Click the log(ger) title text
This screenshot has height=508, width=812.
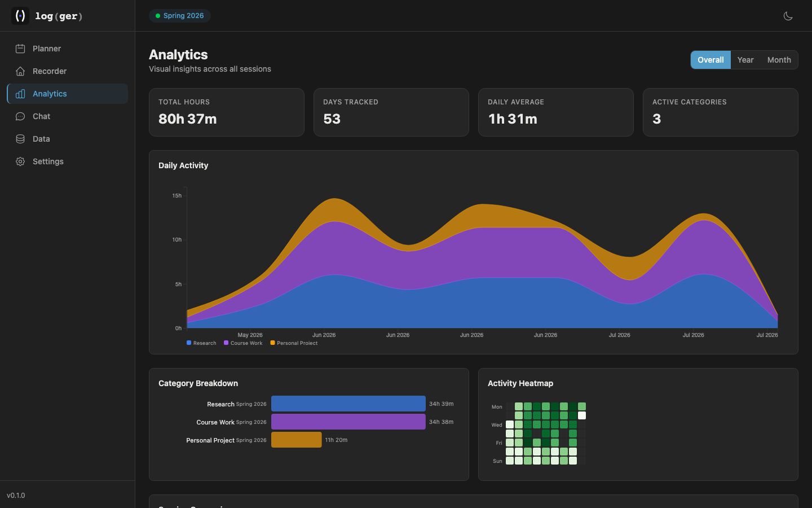(59, 16)
